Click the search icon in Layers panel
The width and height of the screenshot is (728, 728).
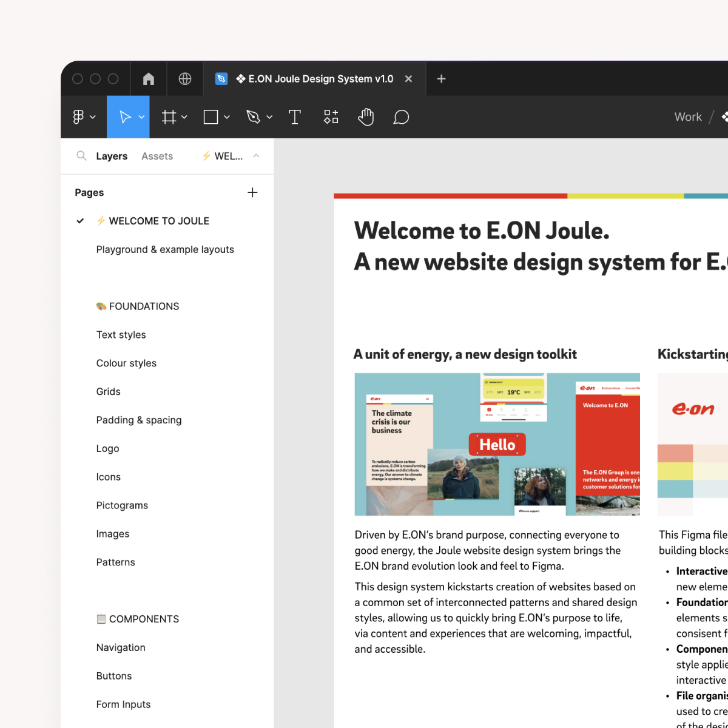tap(81, 156)
